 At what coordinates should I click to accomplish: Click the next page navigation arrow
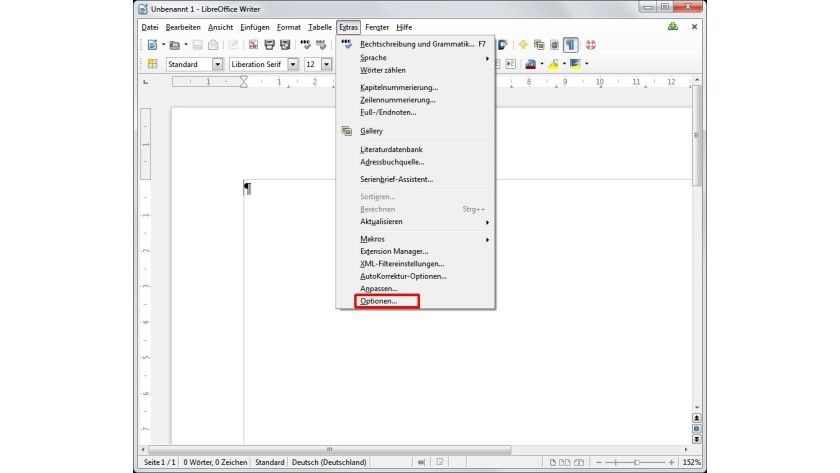pyautogui.click(x=696, y=439)
